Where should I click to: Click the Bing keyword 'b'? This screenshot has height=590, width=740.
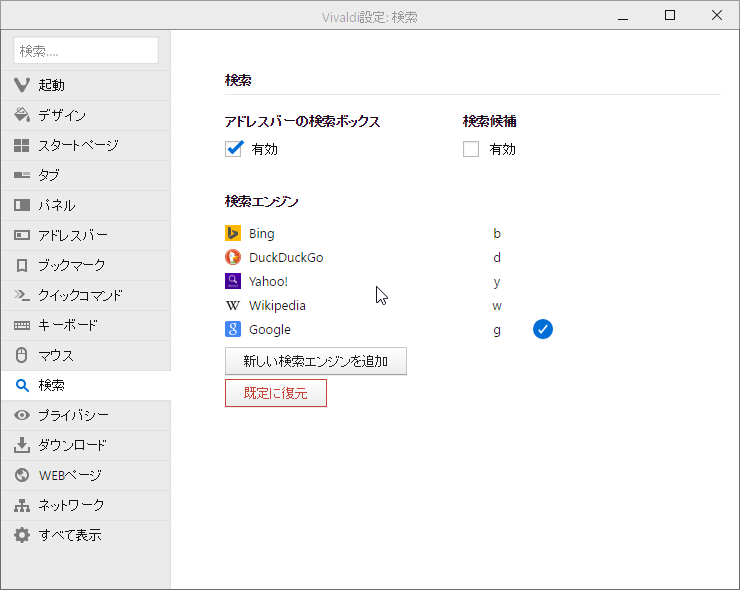click(x=496, y=233)
